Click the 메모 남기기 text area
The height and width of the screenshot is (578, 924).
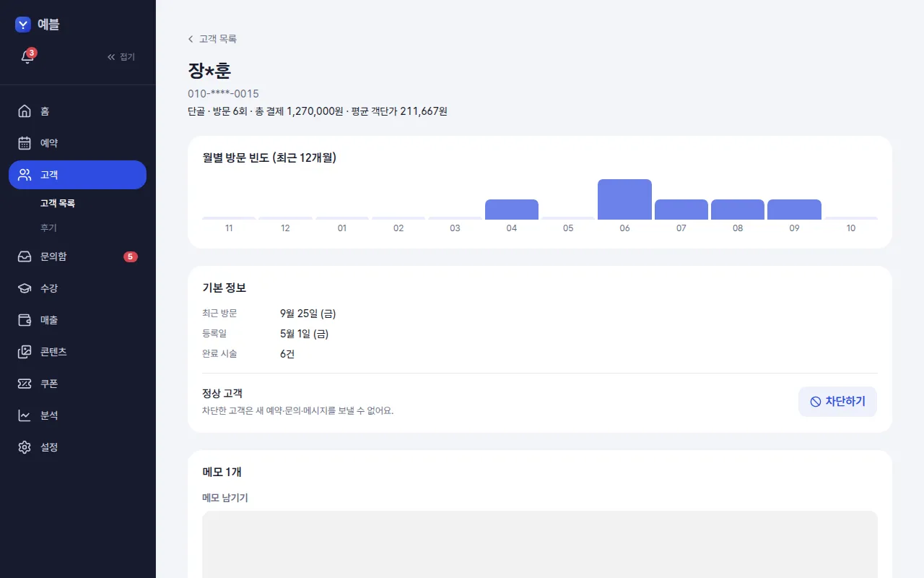click(540, 544)
